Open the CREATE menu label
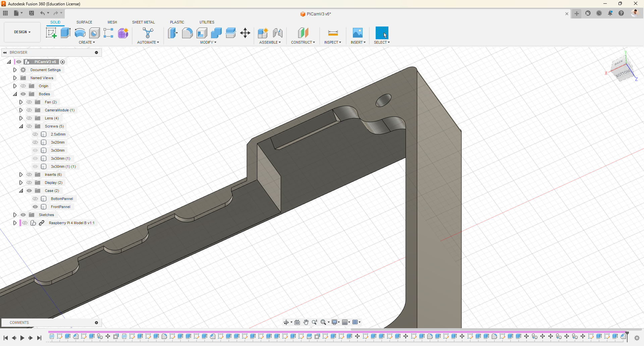Screen dimensions: 644x346 point(87,42)
